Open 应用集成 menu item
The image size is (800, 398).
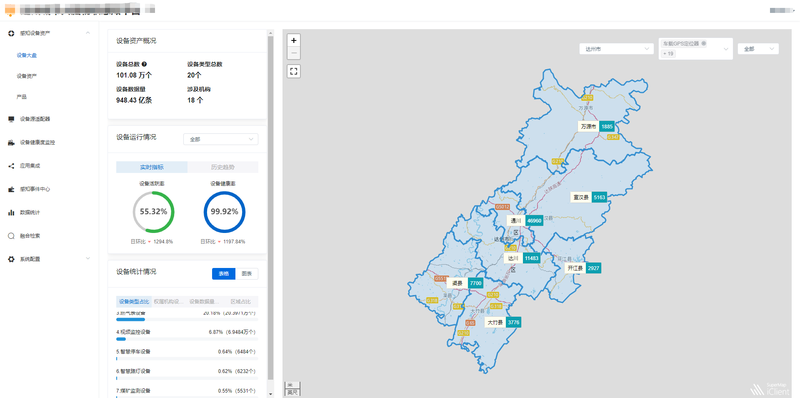click(x=30, y=166)
